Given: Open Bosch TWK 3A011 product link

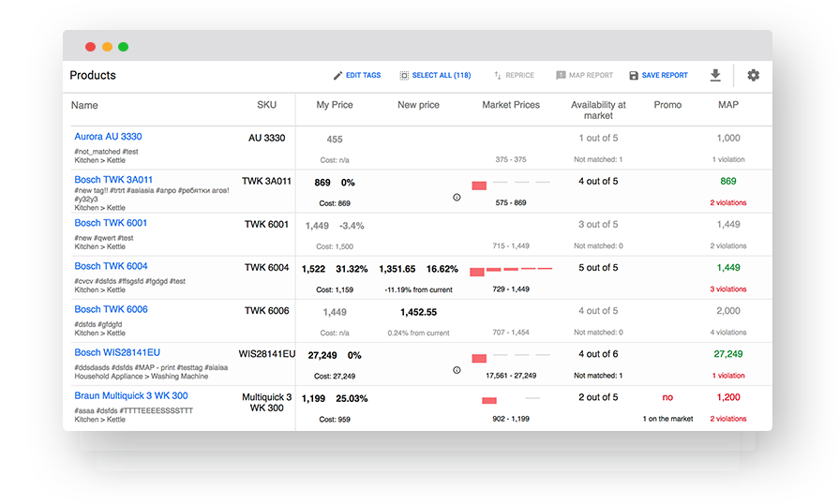Looking at the screenshot, I should (x=113, y=180).
